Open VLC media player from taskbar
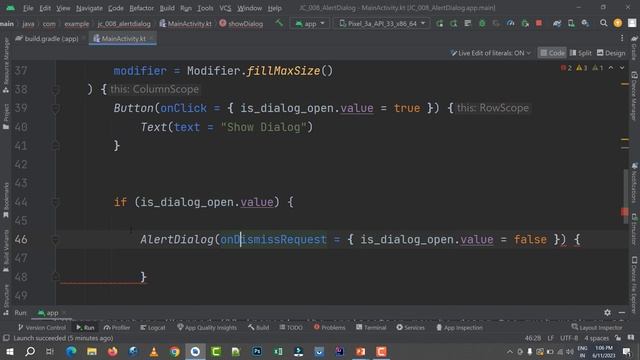The image size is (640, 360). 154,351
